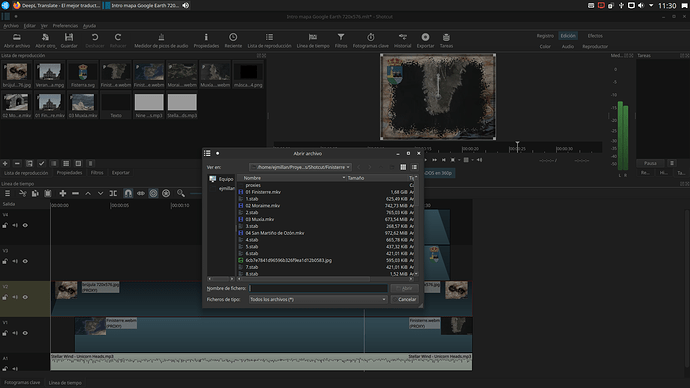Open Preferencias menu
Screen dimensions: 690x388
[x=65, y=26]
